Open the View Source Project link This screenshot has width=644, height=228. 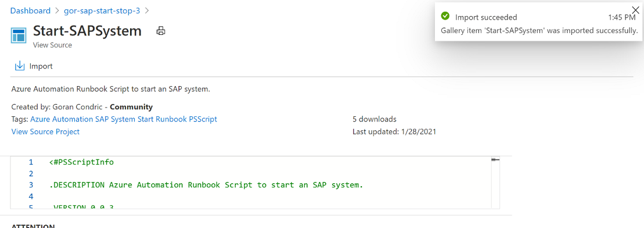coord(46,131)
